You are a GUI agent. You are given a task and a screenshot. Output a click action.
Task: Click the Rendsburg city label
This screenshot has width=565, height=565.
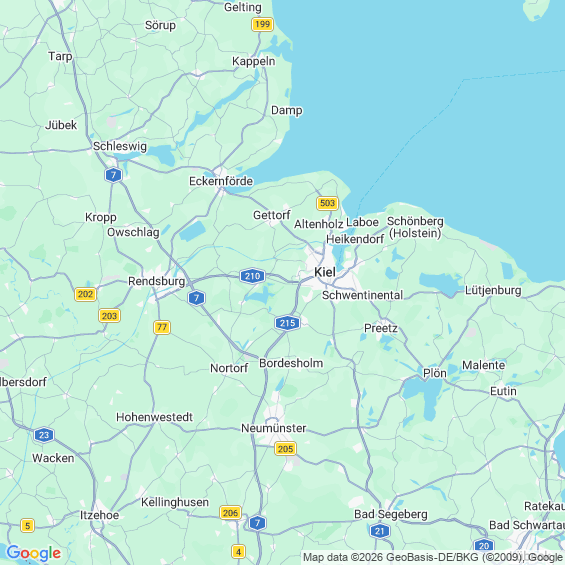156,281
